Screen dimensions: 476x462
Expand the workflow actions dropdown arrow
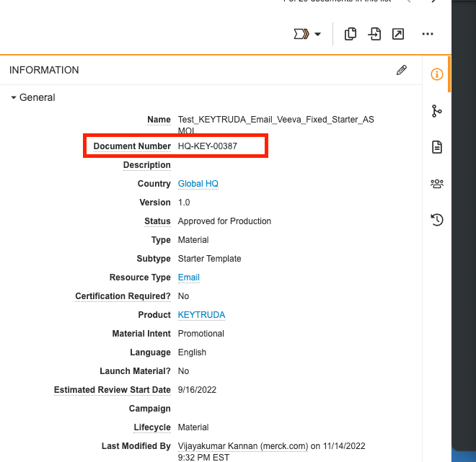[x=317, y=34]
